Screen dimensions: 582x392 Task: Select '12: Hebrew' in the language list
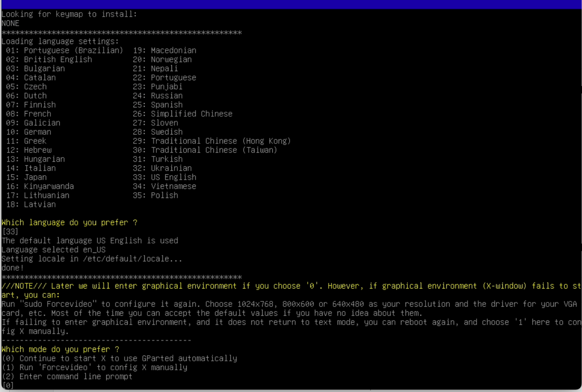click(29, 150)
